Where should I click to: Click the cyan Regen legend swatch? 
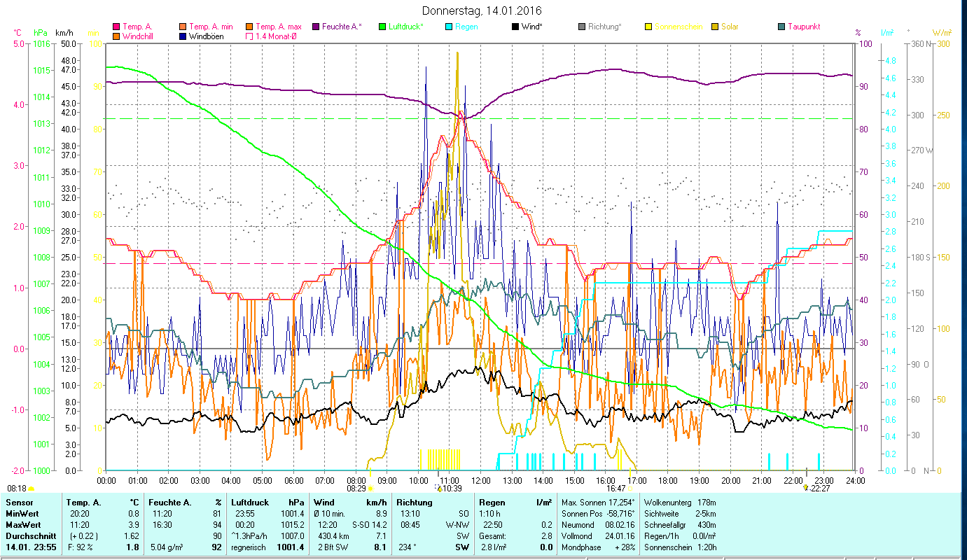click(449, 27)
